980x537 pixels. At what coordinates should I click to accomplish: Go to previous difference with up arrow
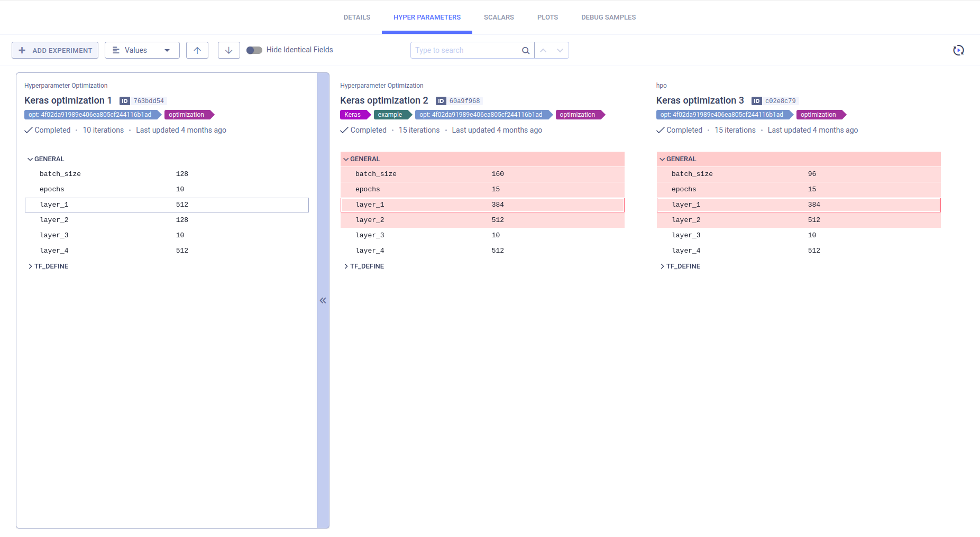pos(197,50)
